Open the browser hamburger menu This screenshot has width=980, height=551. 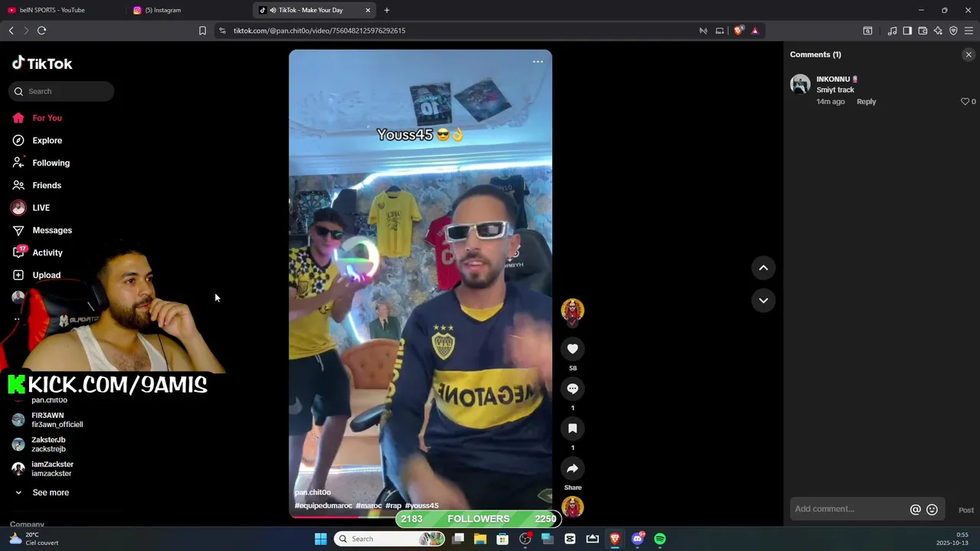(969, 31)
